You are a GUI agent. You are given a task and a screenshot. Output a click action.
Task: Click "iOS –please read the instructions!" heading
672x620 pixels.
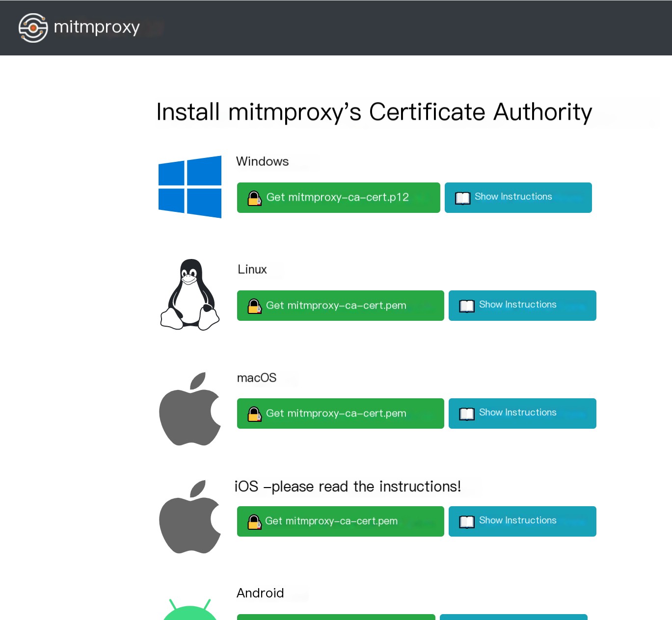point(348,487)
